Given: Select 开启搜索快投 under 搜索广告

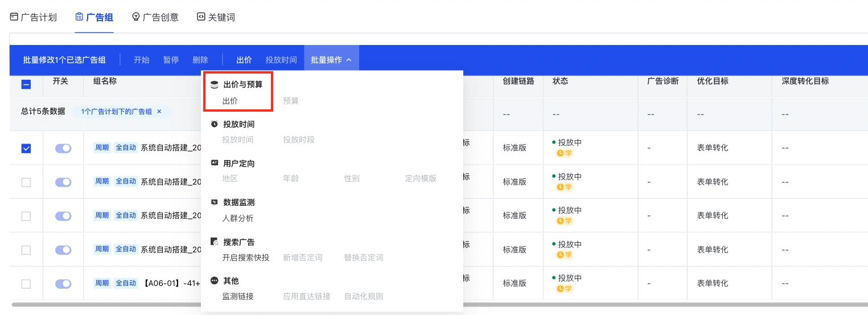Looking at the screenshot, I should pos(245,257).
